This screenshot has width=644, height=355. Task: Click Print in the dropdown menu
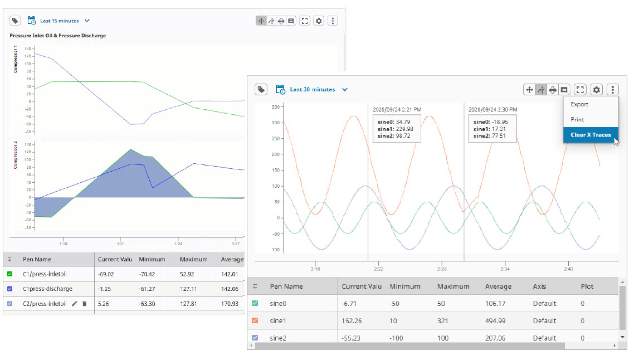[x=577, y=119]
